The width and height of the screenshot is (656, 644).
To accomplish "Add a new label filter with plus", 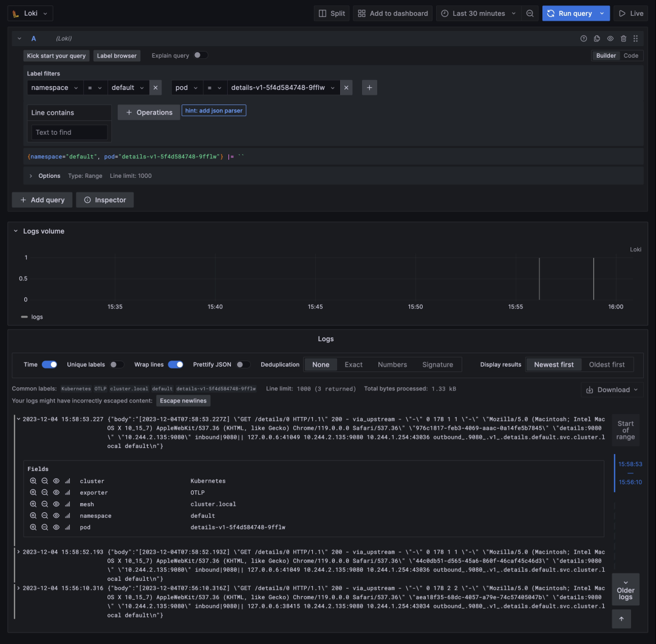I will 369,87.
